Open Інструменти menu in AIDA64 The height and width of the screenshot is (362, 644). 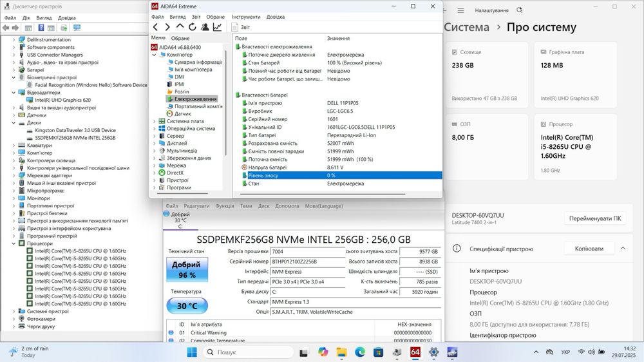[246, 17]
